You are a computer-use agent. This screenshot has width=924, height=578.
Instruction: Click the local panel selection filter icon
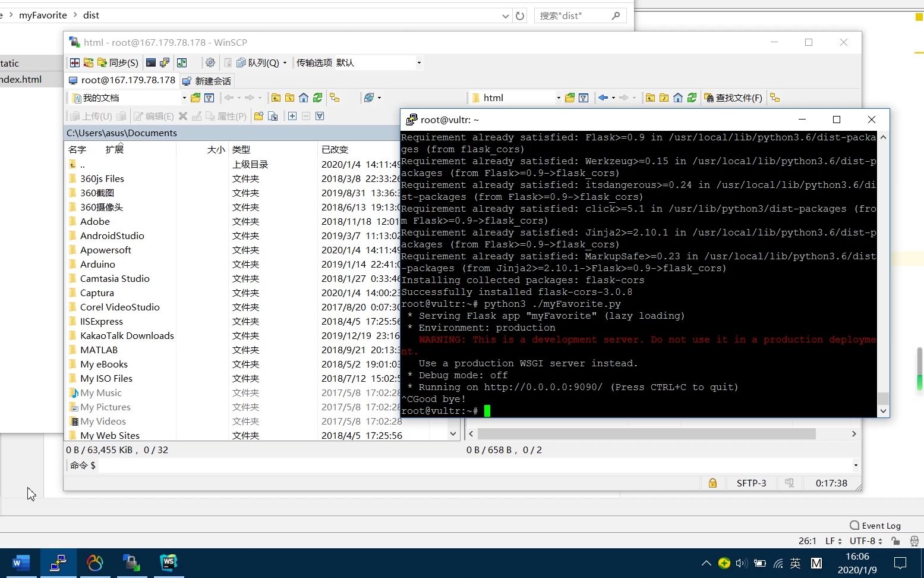tap(320, 116)
